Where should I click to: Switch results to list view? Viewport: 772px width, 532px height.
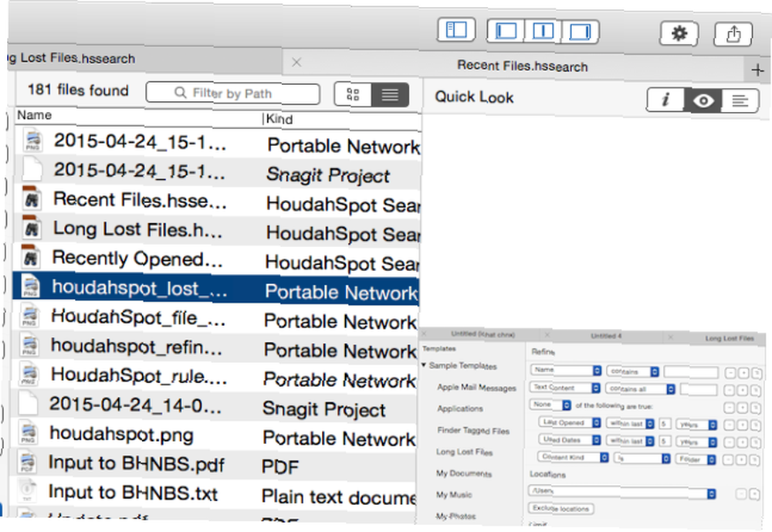(x=390, y=94)
